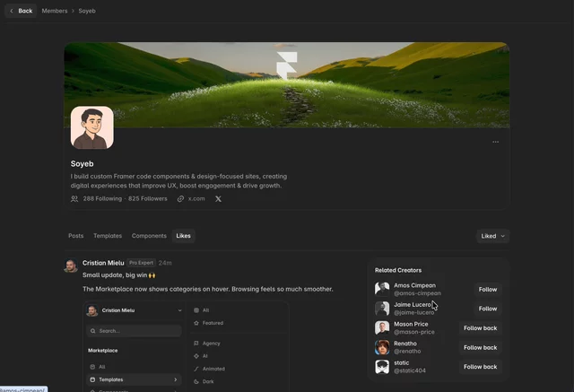Choose the Dark category
The height and width of the screenshot is (392, 574).
(x=208, y=381)
